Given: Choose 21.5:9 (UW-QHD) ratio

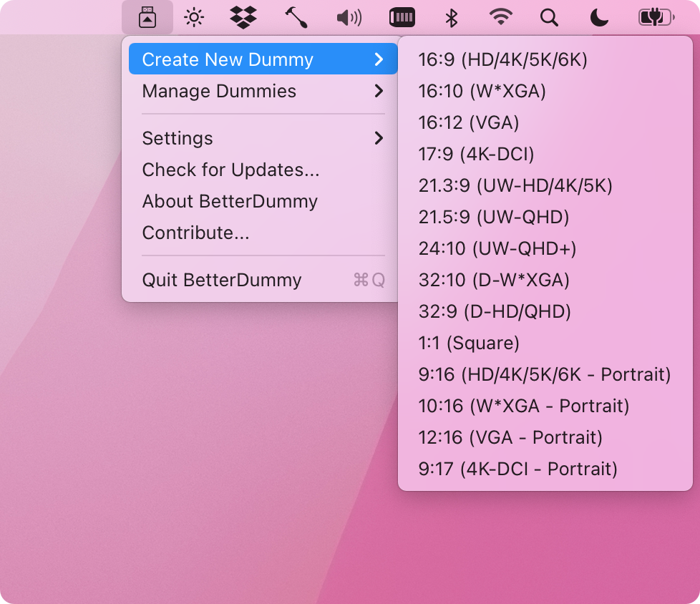Looking at the screenshot, I should tap(545, 217).
